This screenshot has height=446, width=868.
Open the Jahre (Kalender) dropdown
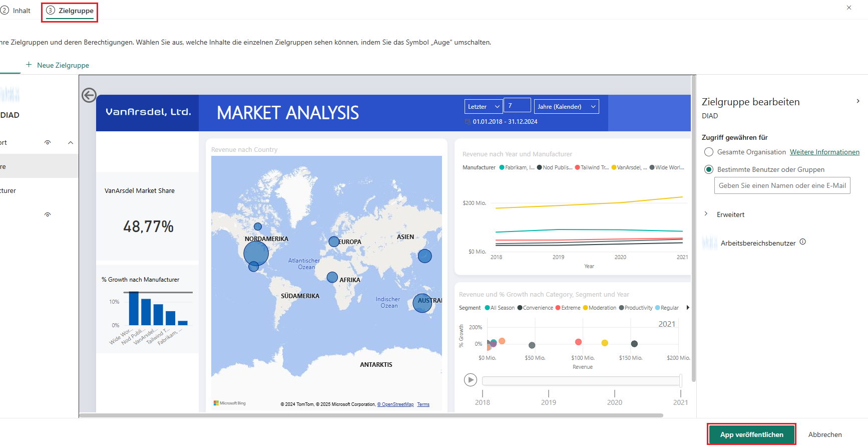[566, 106]
